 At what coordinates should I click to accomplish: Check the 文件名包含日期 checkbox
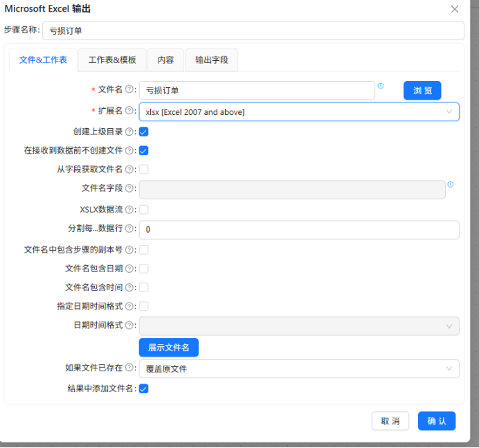[x=143, y=269]
